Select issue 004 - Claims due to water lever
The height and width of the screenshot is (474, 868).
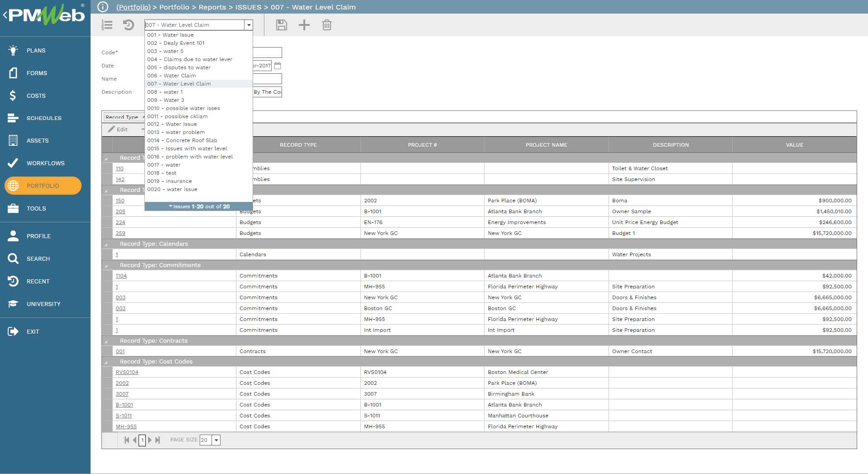190,59
